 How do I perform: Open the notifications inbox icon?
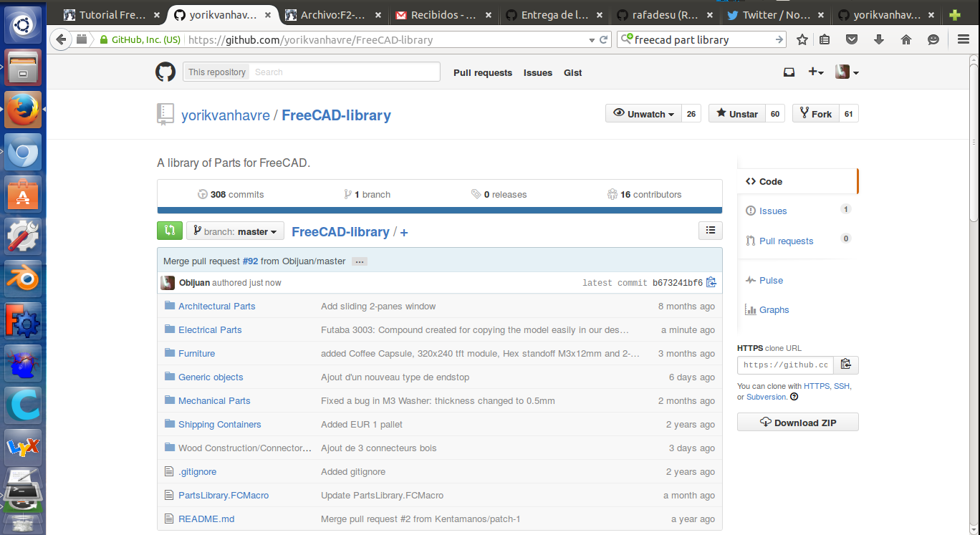tap(789, 72)
